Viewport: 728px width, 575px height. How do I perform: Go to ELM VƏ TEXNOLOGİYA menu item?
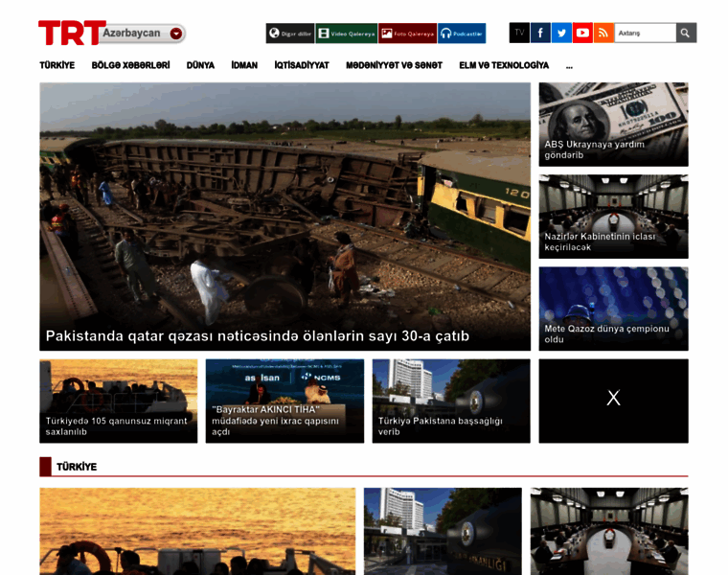click(x=504, y=65)
